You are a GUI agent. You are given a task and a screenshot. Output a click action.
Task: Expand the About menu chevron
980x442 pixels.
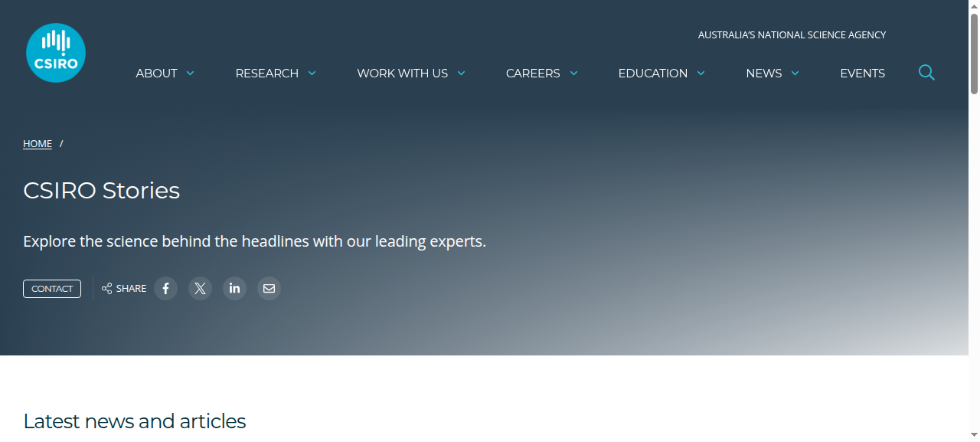191,74
